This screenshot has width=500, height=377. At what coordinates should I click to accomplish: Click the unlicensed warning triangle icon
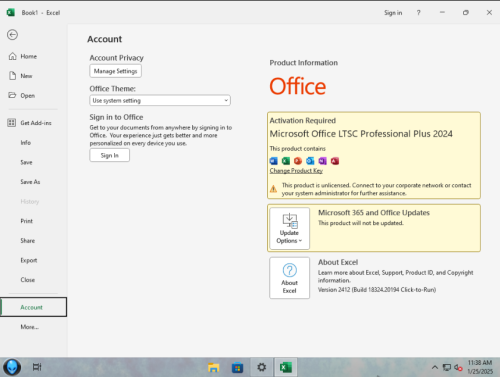[x=273, y=189]
